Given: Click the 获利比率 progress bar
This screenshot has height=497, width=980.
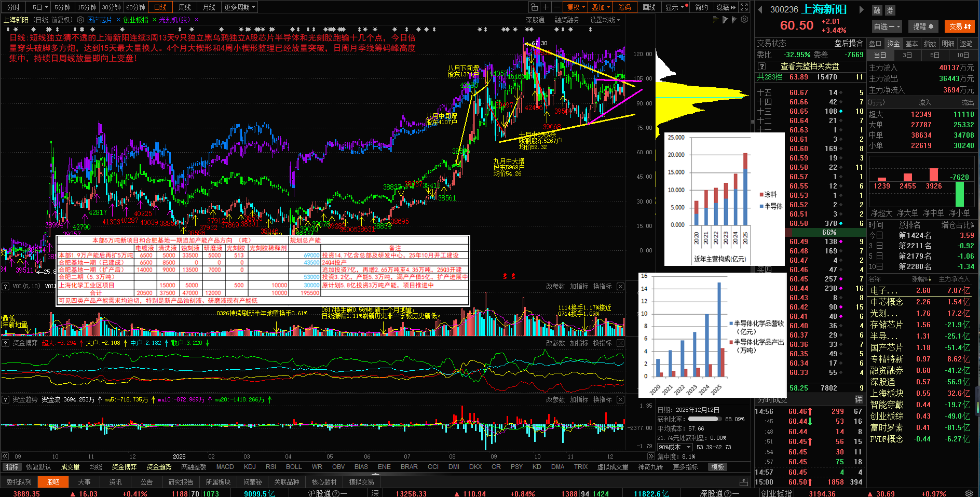Looking at the screenshot, I should (x=704, y=419).
